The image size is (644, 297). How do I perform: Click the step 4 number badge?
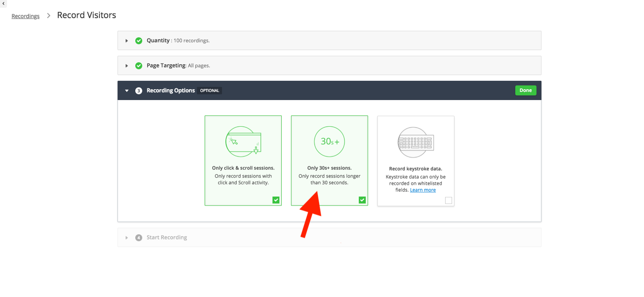(x=139, y=238)
